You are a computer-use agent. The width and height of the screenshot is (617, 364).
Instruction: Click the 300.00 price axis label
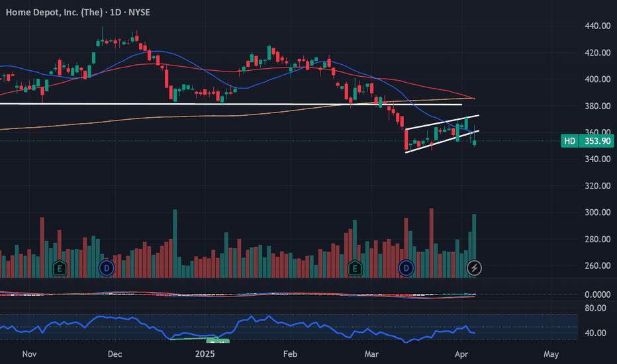coord(598,212)
